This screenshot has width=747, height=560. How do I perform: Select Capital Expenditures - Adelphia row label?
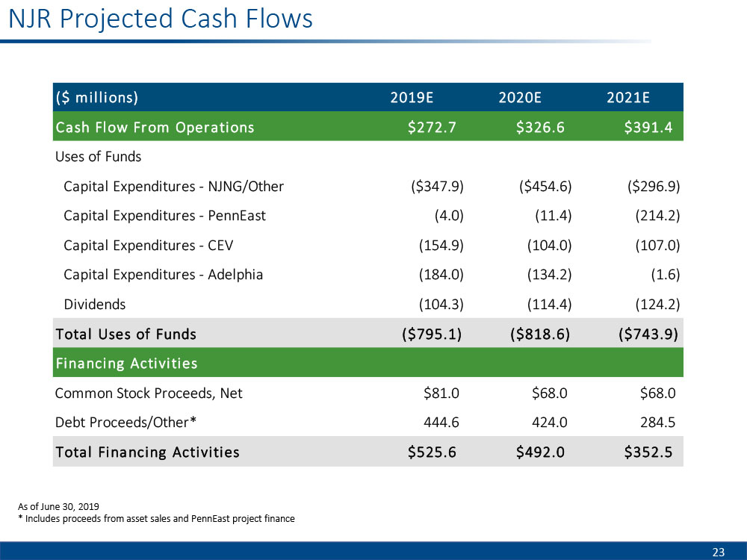[163, 274]
